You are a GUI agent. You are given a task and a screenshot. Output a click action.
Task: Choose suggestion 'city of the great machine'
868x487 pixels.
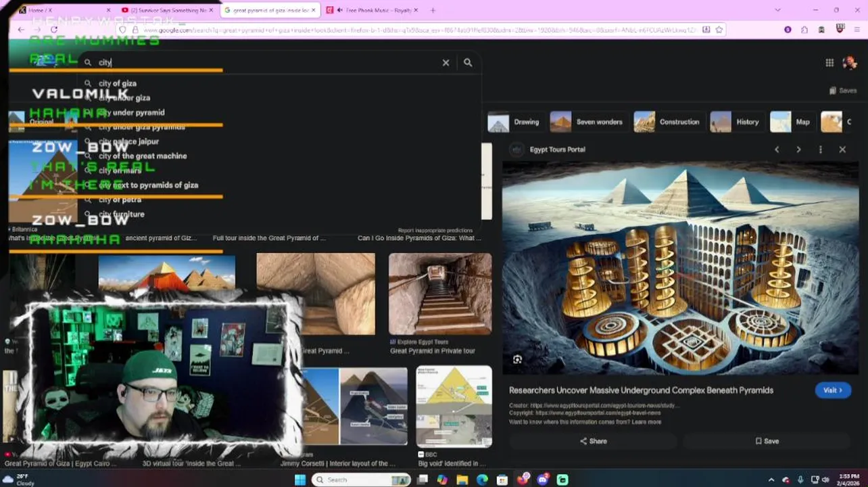coord(143,156)
